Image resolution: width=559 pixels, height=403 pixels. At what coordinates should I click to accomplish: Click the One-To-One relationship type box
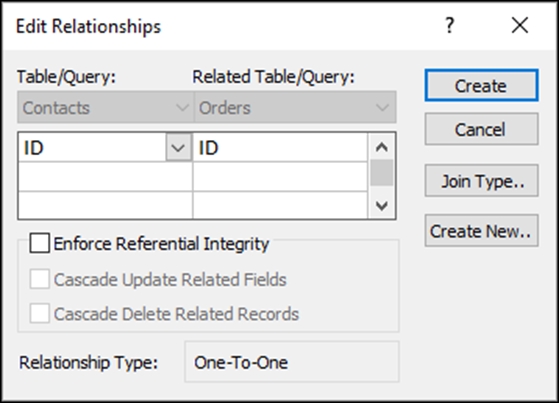[x=292, y=362]
